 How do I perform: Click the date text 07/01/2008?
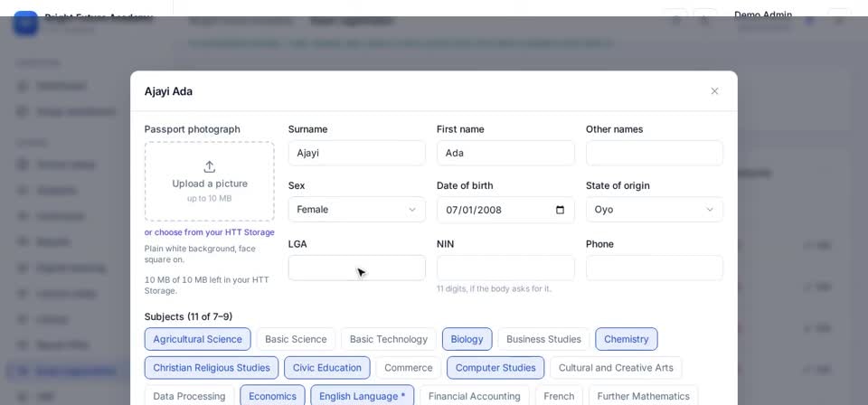click(473, 210)
